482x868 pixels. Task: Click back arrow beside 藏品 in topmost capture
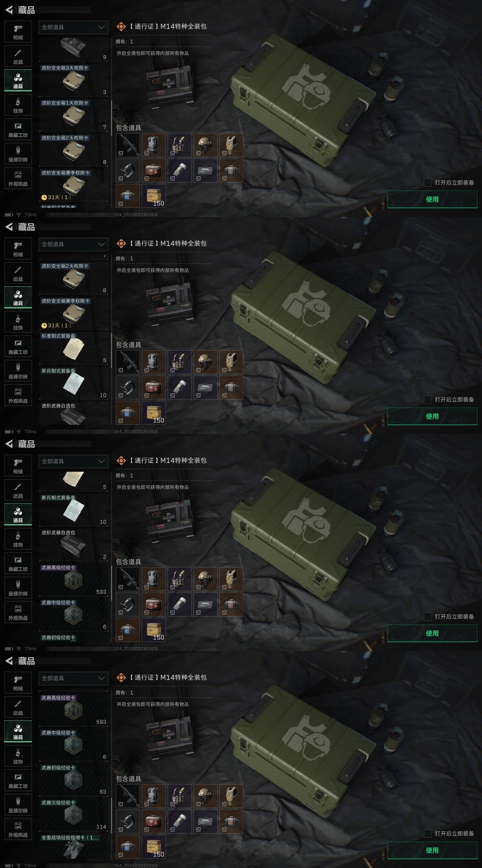click(x=9, y=10)
